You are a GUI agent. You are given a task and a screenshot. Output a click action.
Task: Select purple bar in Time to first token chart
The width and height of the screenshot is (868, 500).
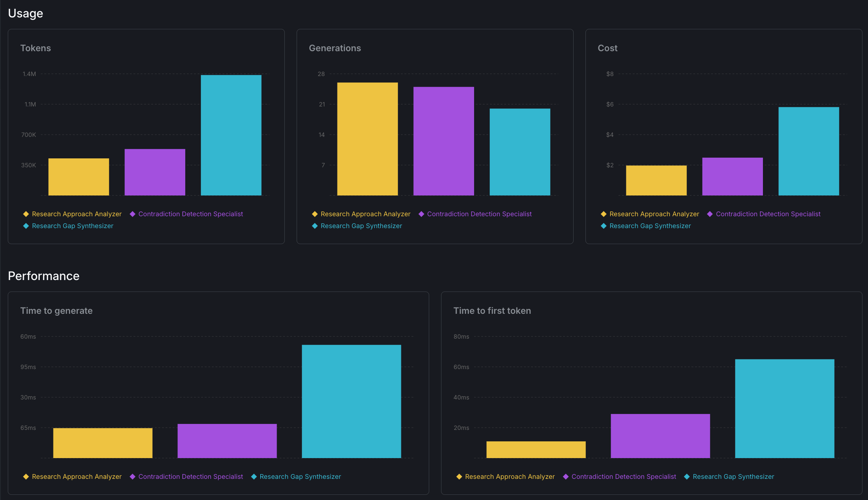(x=660, y=436)
